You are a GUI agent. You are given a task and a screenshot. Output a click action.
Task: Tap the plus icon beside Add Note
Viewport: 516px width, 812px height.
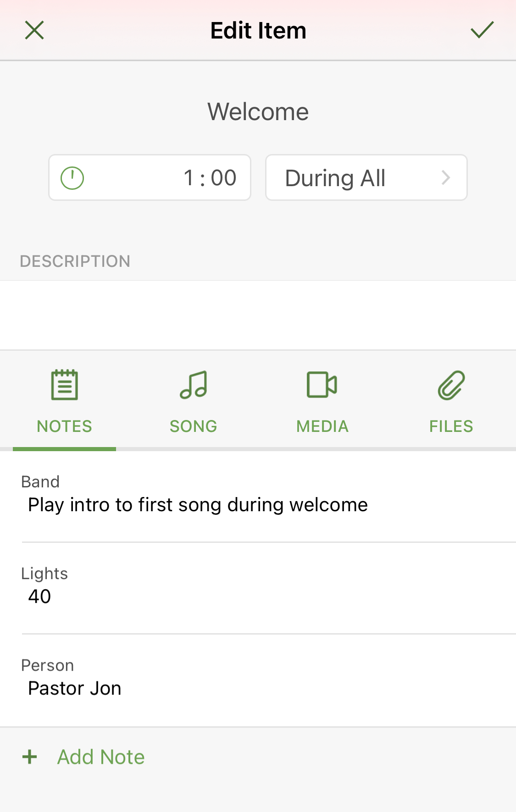click(30, 757)
